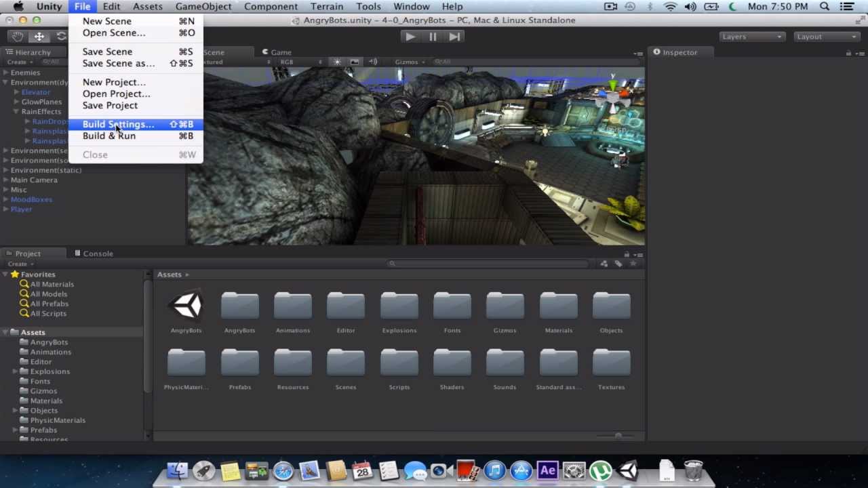Open Project panel Create dropdown
868x488 pixels.
coord(20,264)
